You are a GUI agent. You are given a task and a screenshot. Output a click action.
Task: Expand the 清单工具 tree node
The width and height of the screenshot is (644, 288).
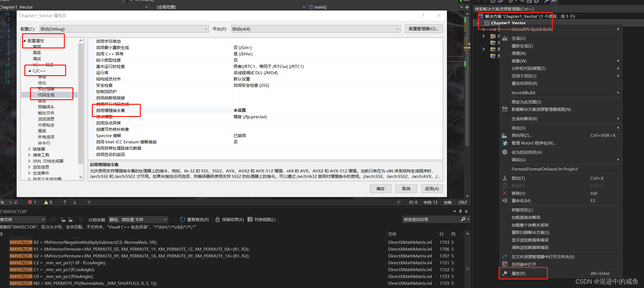coord(30,155)
